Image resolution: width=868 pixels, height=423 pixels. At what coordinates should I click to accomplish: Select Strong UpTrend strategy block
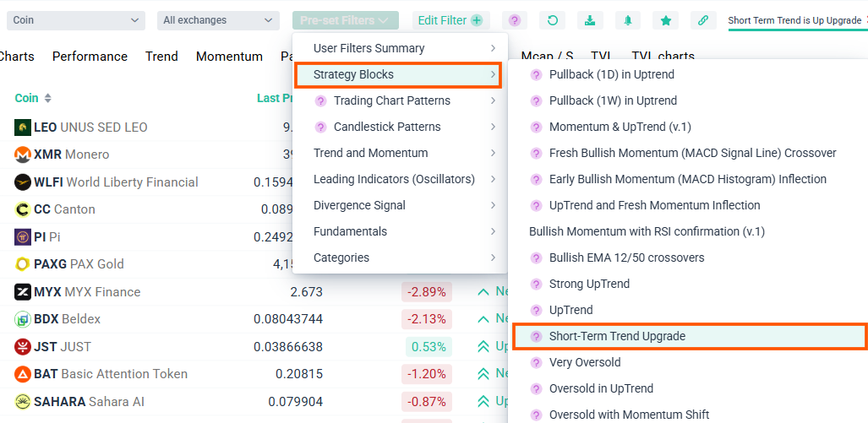pos(589,284)
